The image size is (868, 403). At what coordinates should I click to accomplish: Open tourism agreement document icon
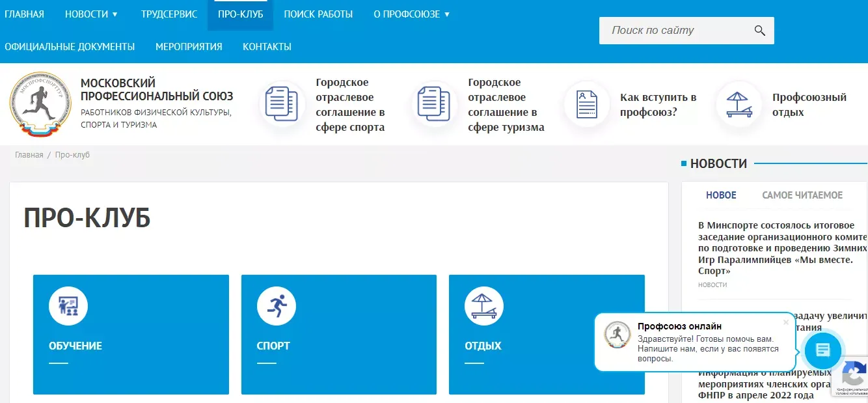[x=433, y=104]
